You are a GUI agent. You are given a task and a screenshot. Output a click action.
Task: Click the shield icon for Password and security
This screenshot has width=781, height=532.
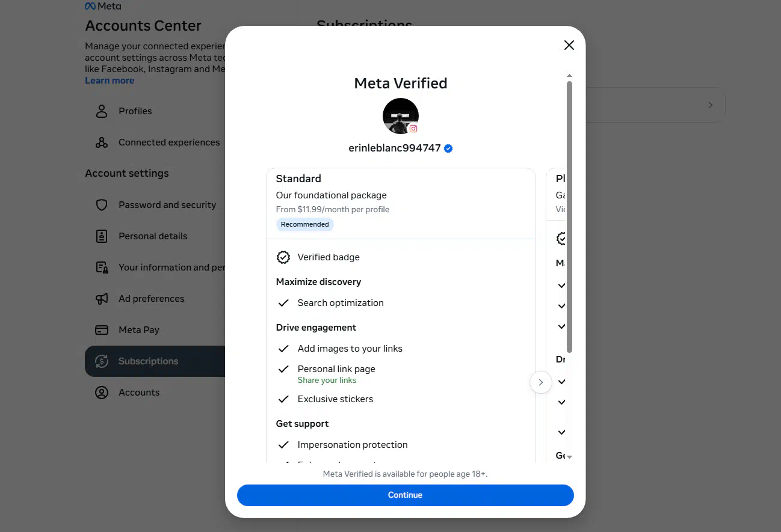coord(102,205)
